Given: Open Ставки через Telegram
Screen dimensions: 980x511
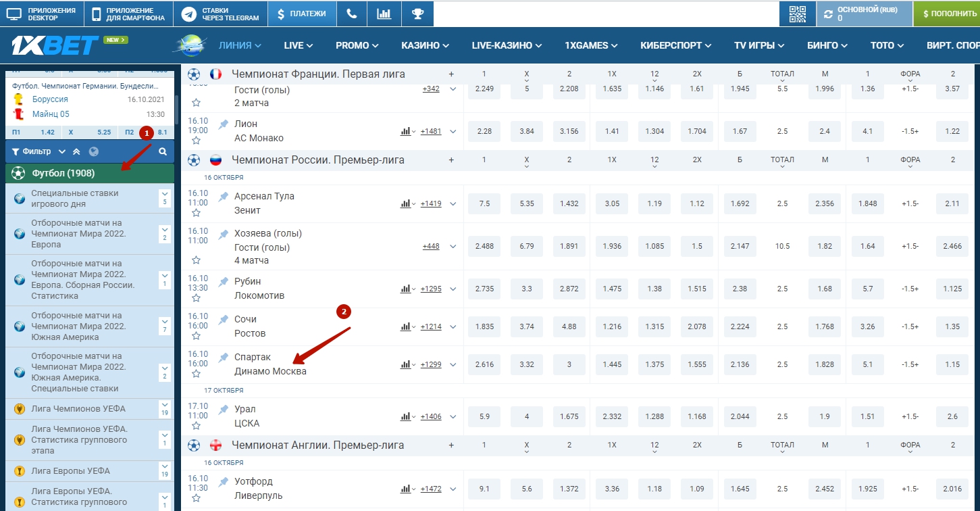Looking at the screenshot, I should click(x=220, y=14).
